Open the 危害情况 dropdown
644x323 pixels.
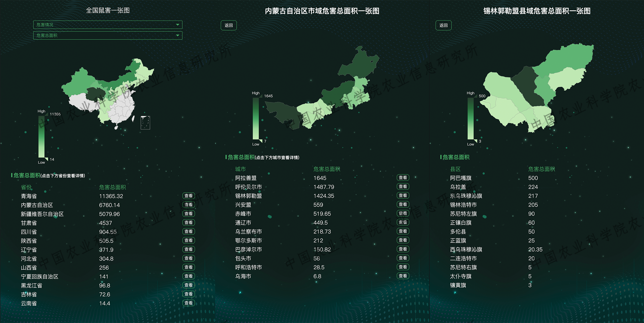click(107, 25)
